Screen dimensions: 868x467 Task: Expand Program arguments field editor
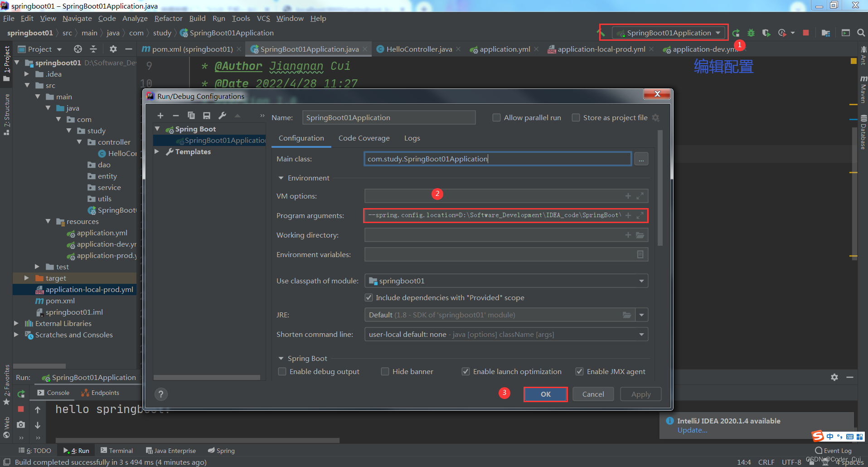point(640,216)
